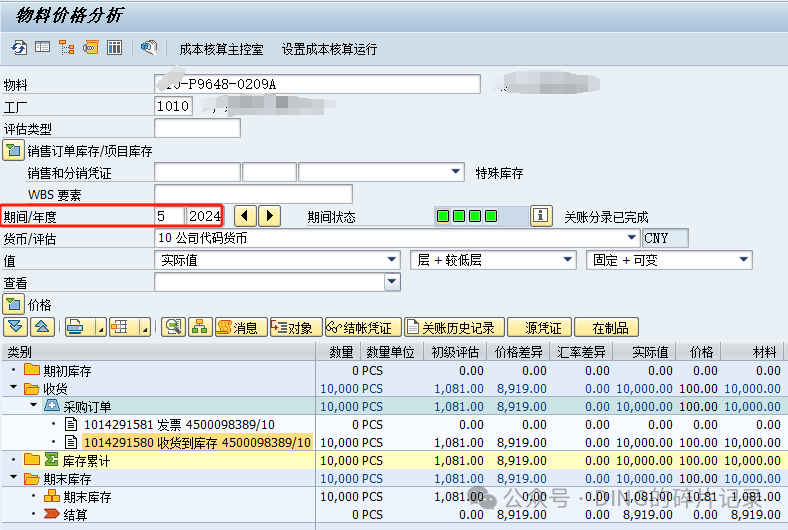Open the 固定 + 可变 dropdown
The width and height of the screenshot is (788, 530).
[x=743, y=260]
